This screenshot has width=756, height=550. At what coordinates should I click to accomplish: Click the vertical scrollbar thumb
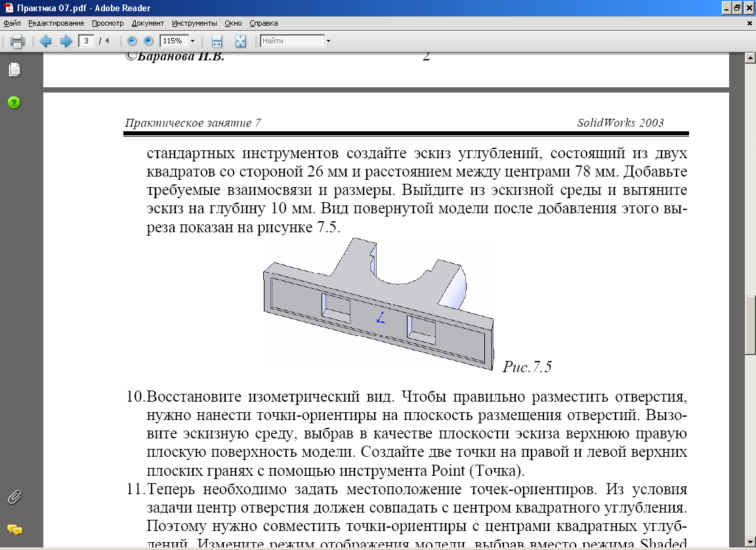(x=749, y=325)
